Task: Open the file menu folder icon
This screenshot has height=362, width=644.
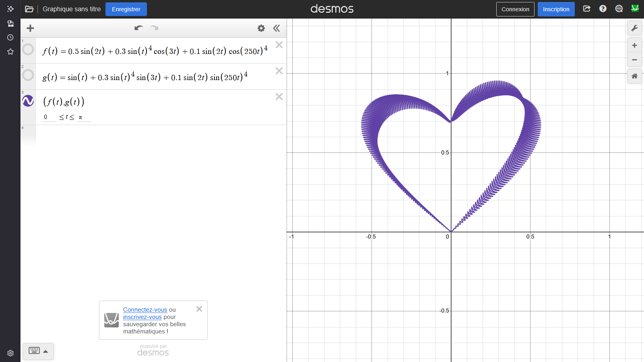Action: tap(29, 9)
